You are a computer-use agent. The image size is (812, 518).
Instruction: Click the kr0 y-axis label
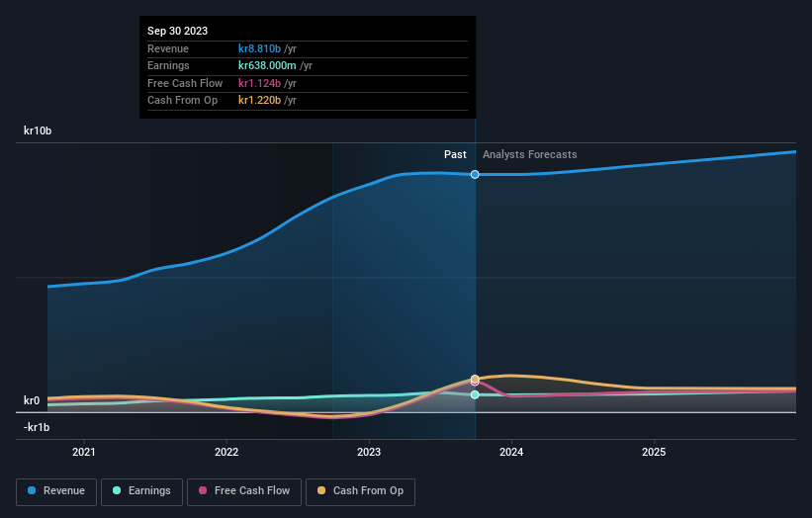(32, 400)
